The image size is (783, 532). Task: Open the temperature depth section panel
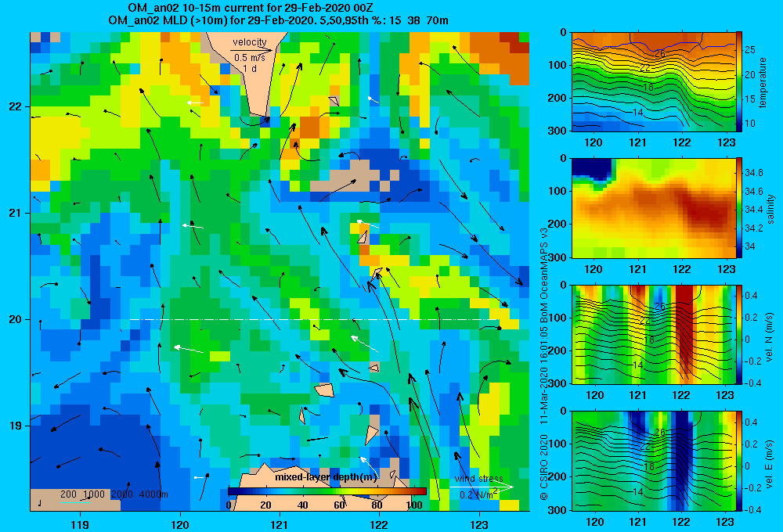point(653,82)
